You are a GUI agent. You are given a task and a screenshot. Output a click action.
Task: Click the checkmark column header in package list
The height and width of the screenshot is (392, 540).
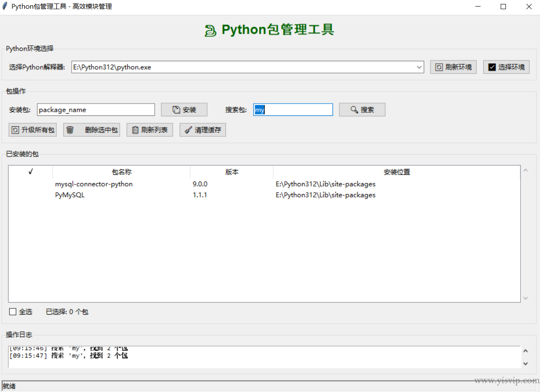[x=29, y=172]
